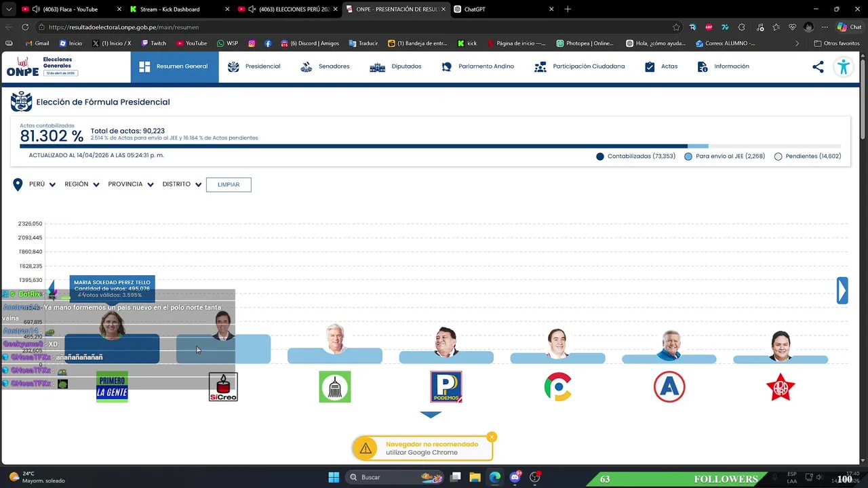Expand the results with the down triangle

pyautogui.click(x=431, y=415)
